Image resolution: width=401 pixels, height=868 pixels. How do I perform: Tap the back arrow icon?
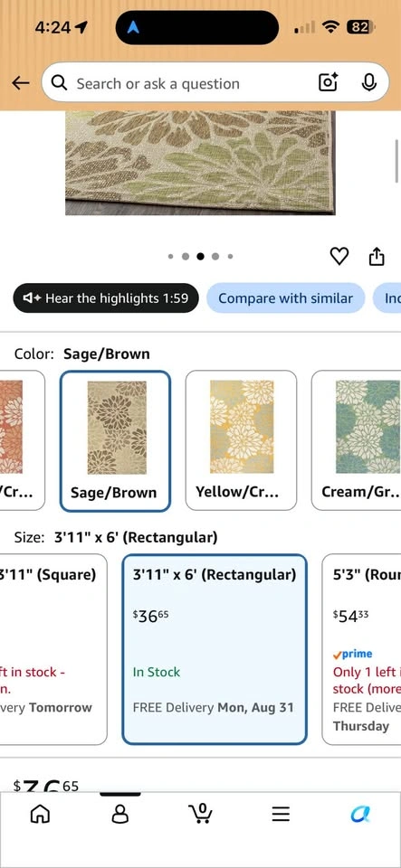21,83
